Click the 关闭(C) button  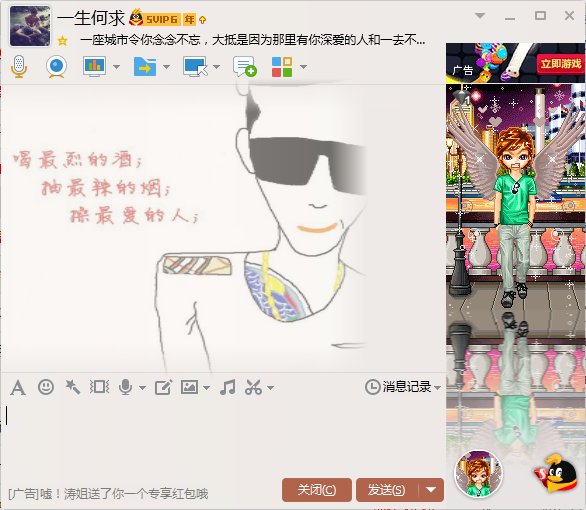317,489
